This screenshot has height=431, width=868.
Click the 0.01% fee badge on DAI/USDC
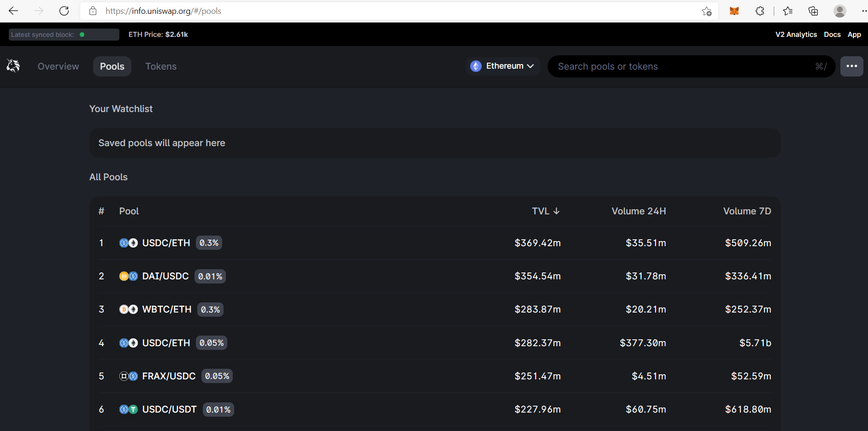point(210,276)
